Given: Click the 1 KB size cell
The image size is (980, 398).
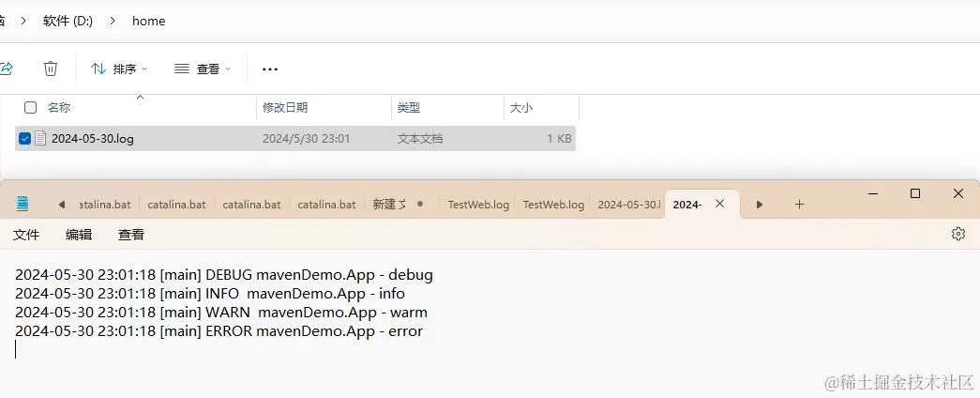Looking at the screenshot, I should coord(559,139).
